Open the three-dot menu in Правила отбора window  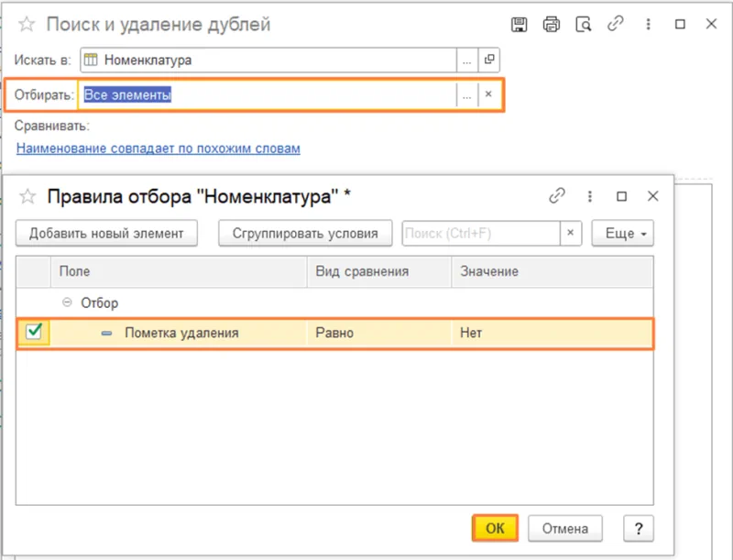click(x=591, y=195)
